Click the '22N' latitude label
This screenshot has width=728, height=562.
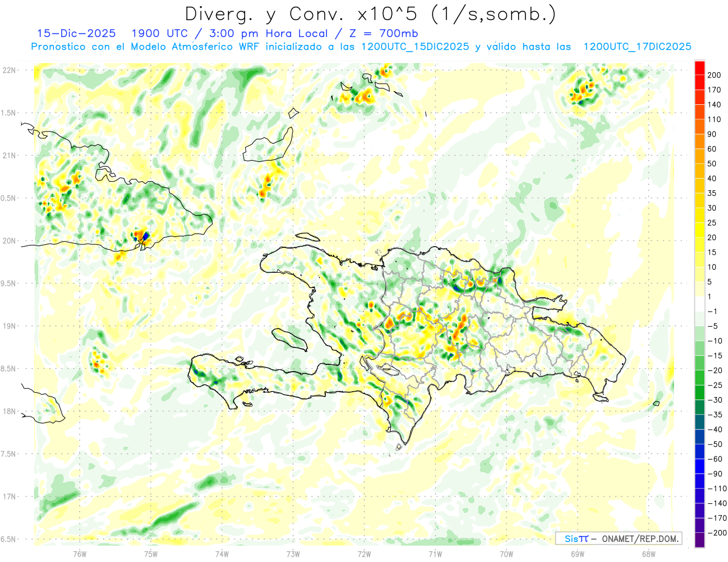(x=9, y=70)
